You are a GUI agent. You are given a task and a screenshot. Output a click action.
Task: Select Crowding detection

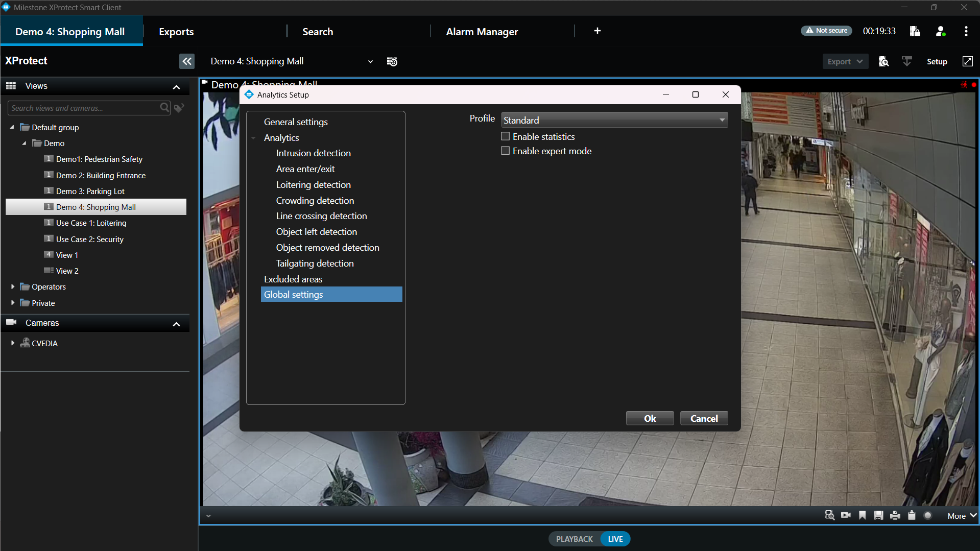(x=315, y=200)
